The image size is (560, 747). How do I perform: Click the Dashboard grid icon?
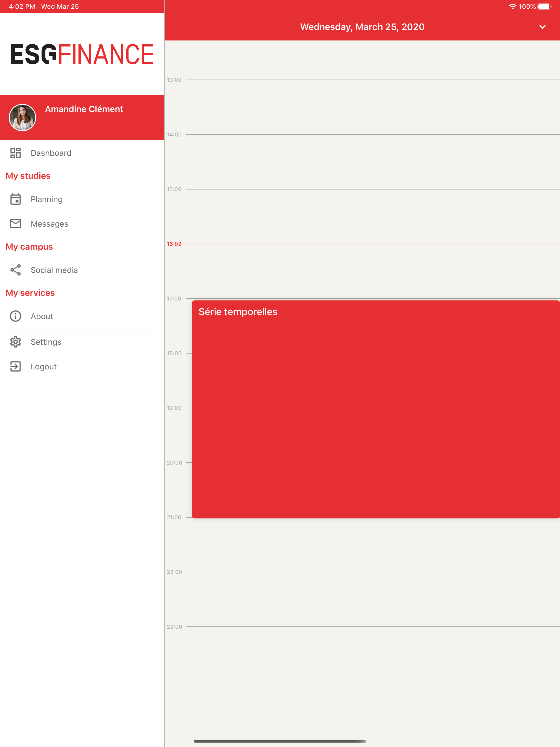16,153
